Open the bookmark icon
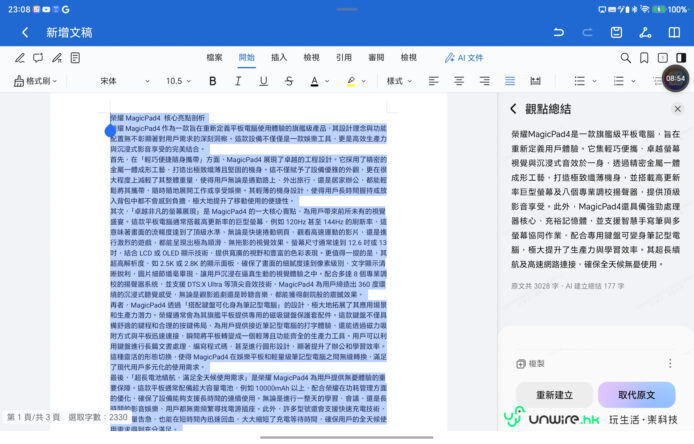This screenshot has height=444, width=694. (644, 58)
